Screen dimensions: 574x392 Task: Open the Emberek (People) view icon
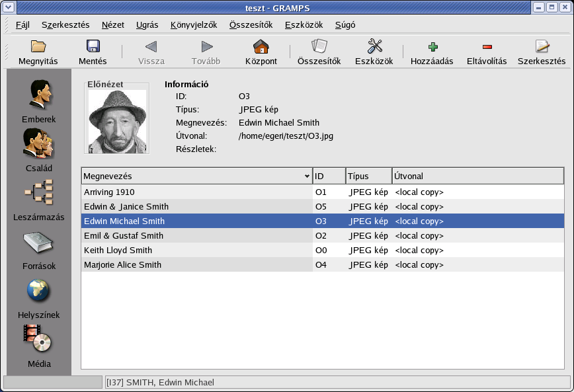38,96
